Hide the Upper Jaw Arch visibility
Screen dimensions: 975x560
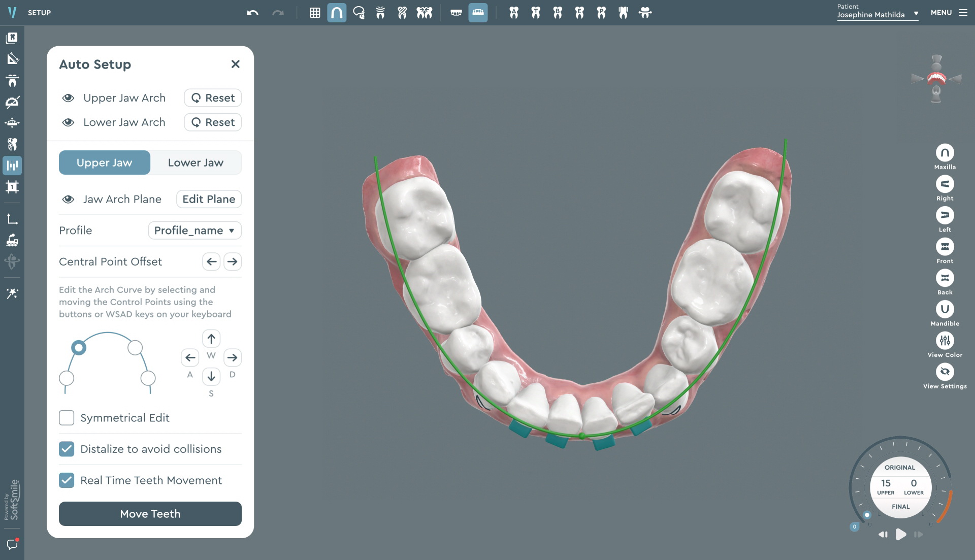coord(68,98)
